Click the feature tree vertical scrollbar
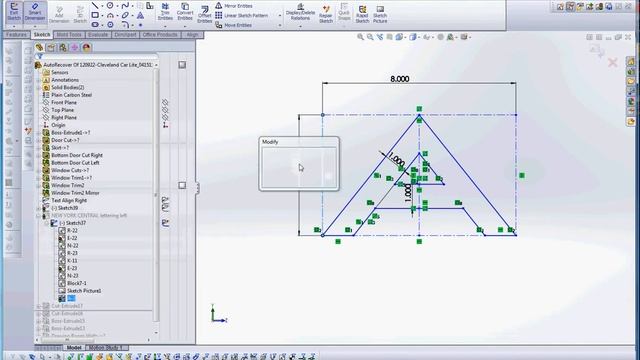640x360 pixels. point(156,195)
